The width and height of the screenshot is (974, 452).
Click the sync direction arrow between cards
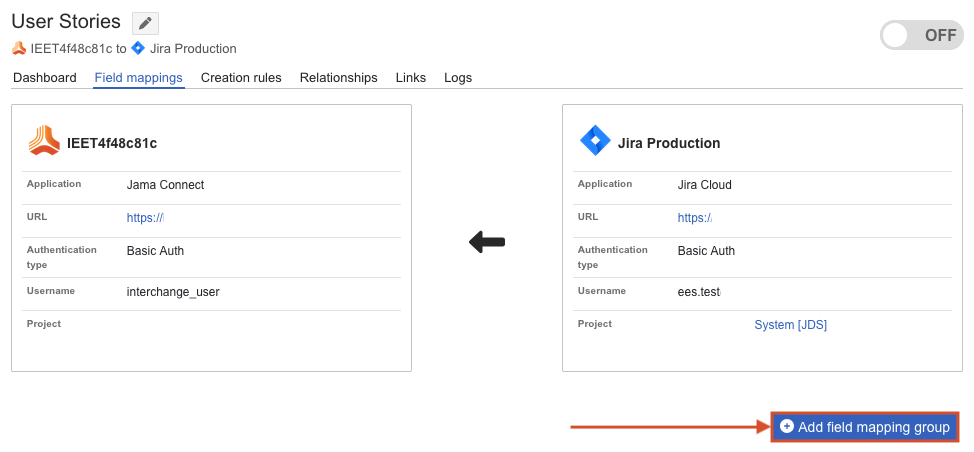487,242
